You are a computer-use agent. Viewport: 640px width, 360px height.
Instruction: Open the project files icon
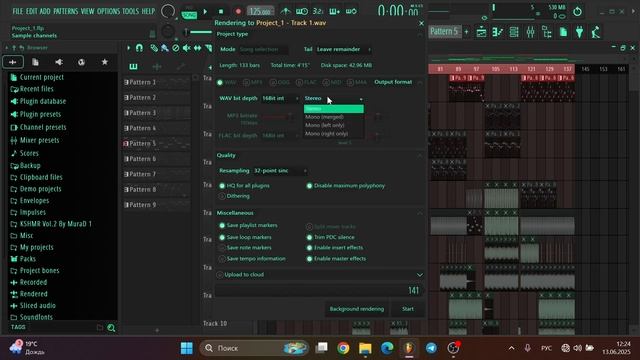pos(563,32)
